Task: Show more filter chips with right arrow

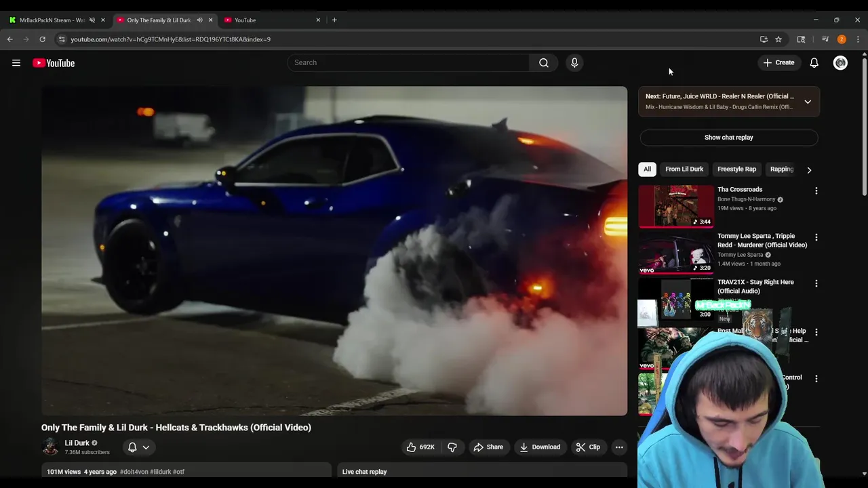Action: coord(809,170)
